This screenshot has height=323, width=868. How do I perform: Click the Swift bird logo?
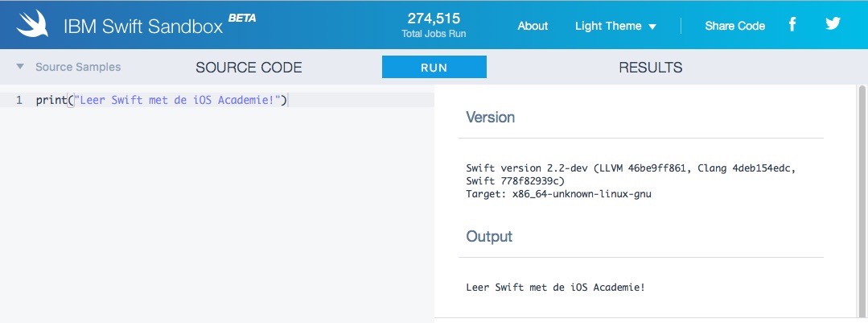coord(32,26)
